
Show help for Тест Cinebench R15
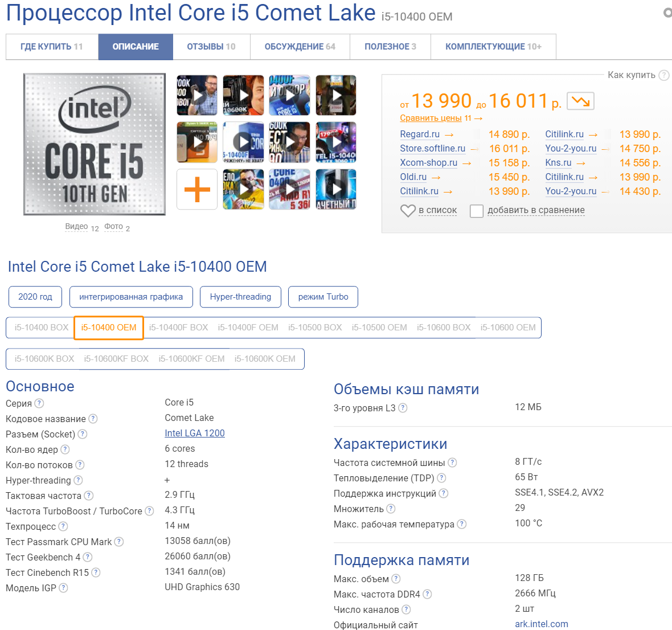click(x=96, y=572)
